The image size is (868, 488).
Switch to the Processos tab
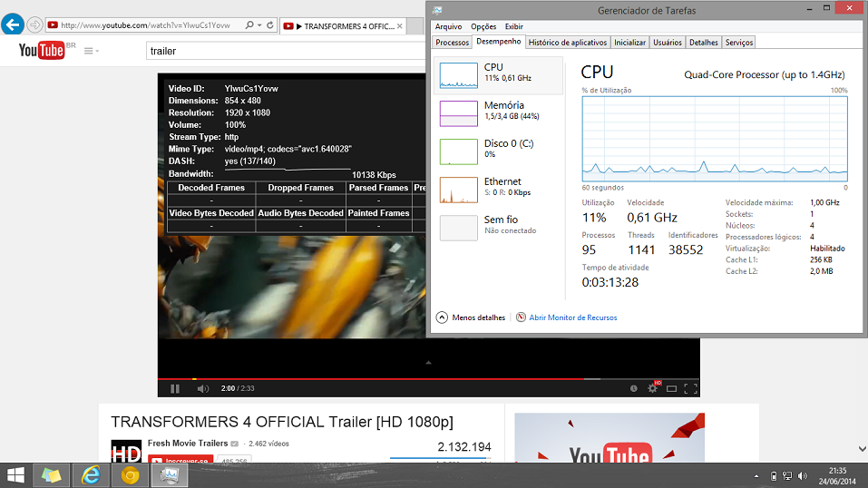click(453, 43)
